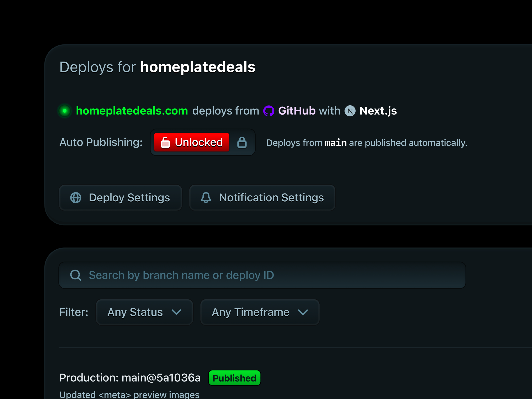Toggle the red Unlocked auto publishing option
Image resolution: width=532 pixels, height=399 pixels.
point(191,142)
